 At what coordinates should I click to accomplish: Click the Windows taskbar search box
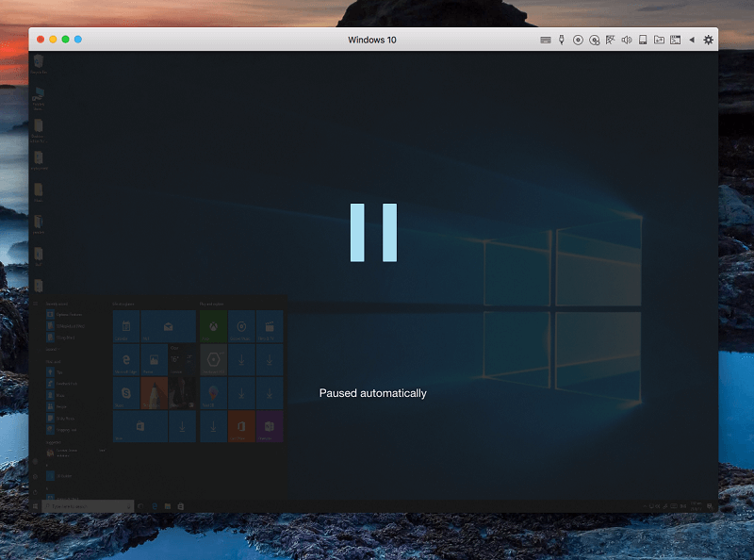88,506
